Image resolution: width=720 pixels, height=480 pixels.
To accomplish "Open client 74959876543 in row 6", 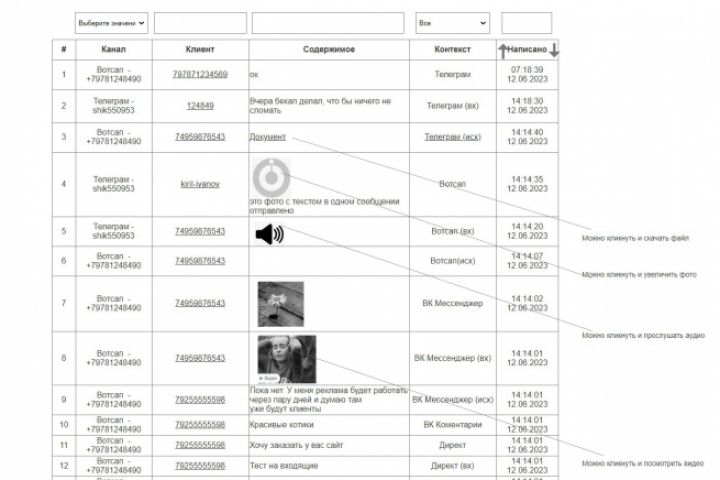I will (200, 261).
